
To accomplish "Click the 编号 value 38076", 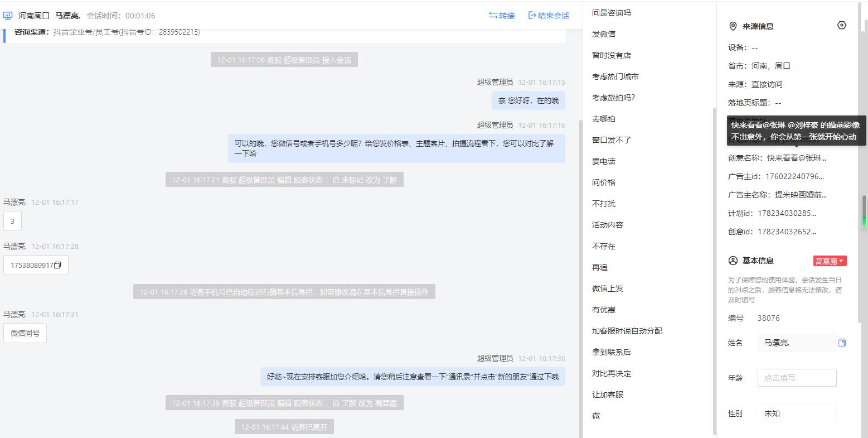I will (768, 318).
